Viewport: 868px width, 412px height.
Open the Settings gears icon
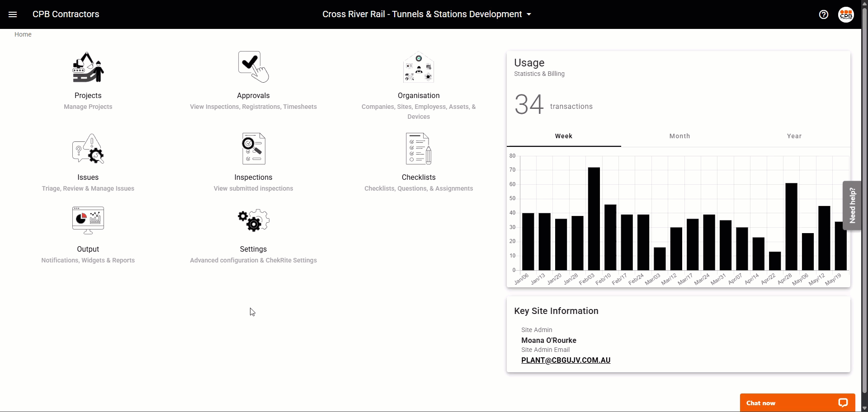(253, 220)
